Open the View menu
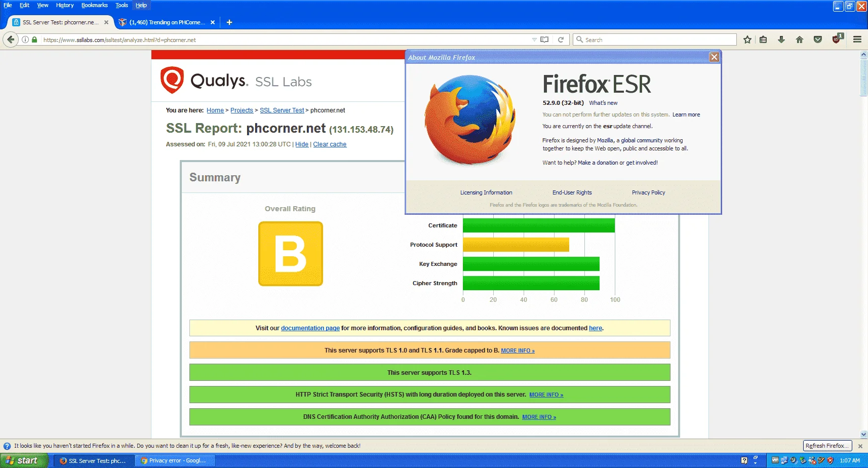 (x=43, y=5)
